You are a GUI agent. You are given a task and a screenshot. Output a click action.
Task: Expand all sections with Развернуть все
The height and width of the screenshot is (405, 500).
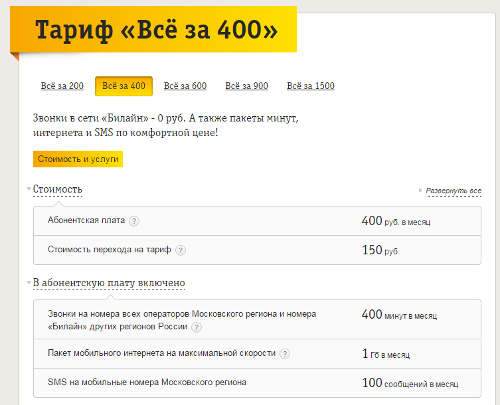[453, 191]
